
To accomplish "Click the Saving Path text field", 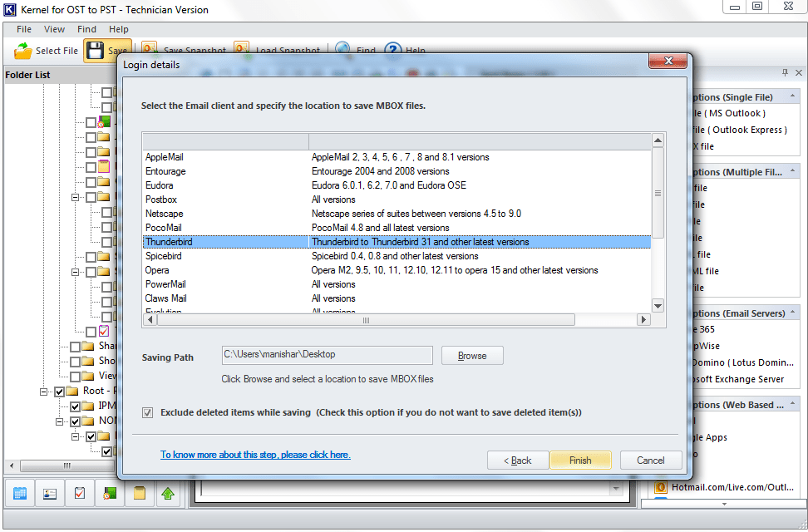I will coord(328,355).
